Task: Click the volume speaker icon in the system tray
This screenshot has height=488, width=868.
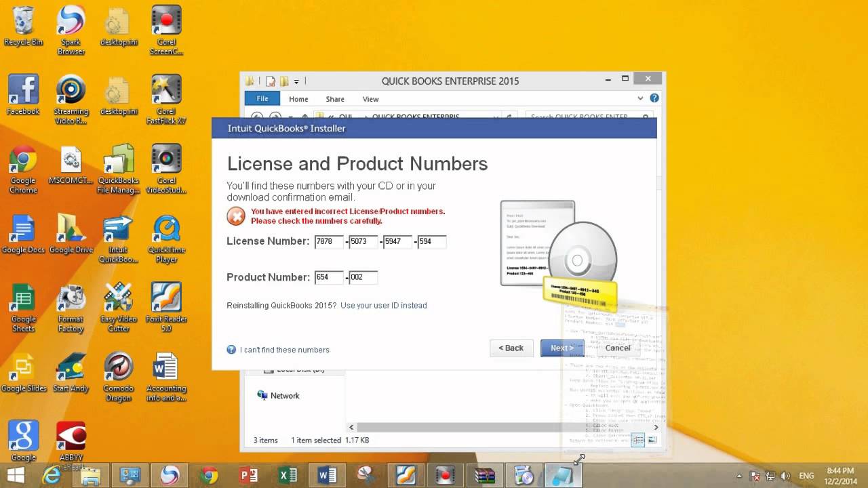Action: click(x=785, y=476)
